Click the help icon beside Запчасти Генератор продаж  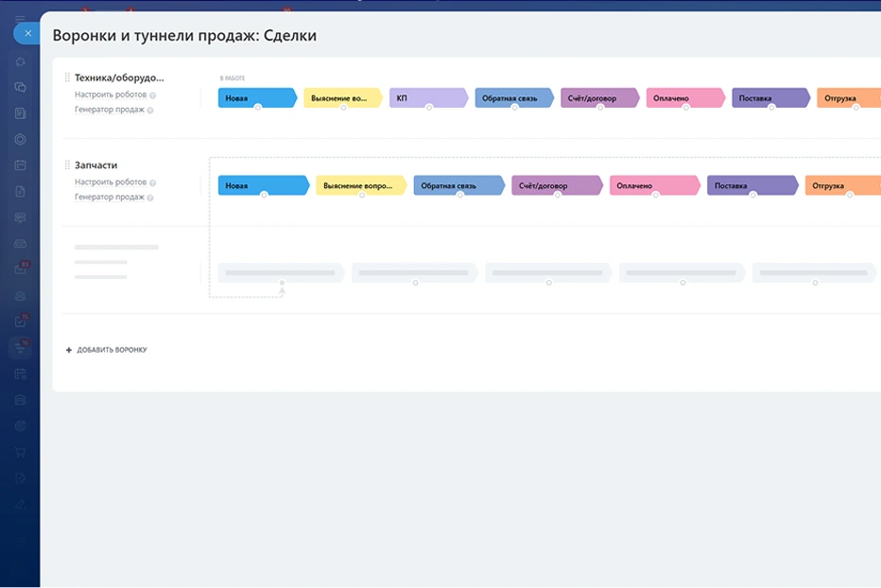pos(150,198)
